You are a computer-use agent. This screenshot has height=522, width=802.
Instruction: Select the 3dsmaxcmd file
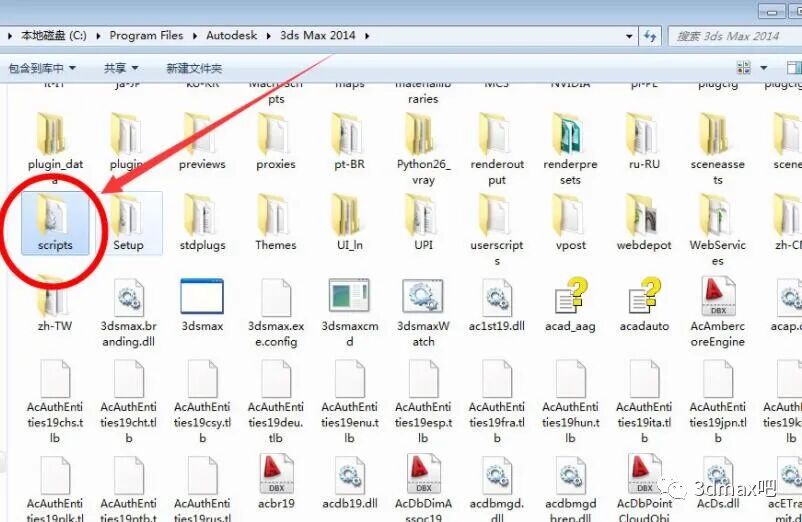point(349,312)
